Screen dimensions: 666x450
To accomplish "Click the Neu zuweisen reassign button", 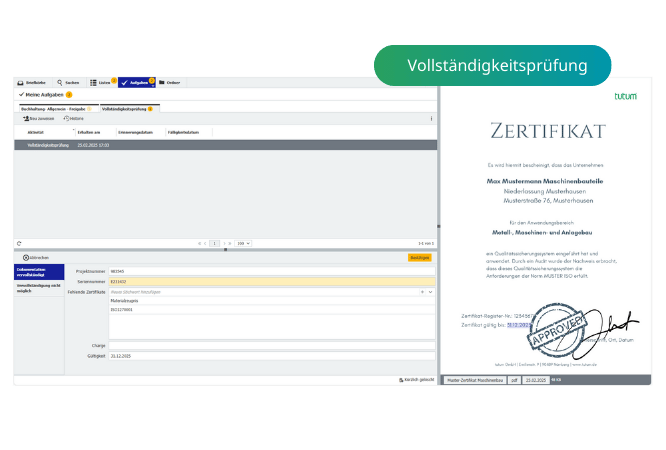I will click(x=39, y=119).
